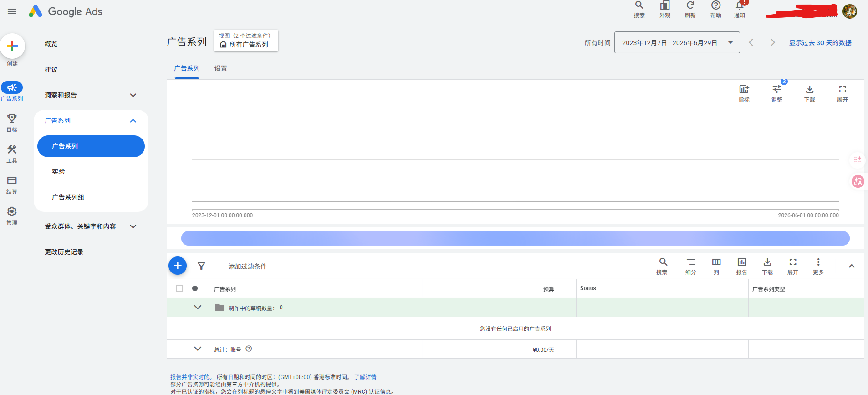The width and height of the screenshot is (868, 395).
Task: Click the filter funnel icon
Action: tap(201, 266)
